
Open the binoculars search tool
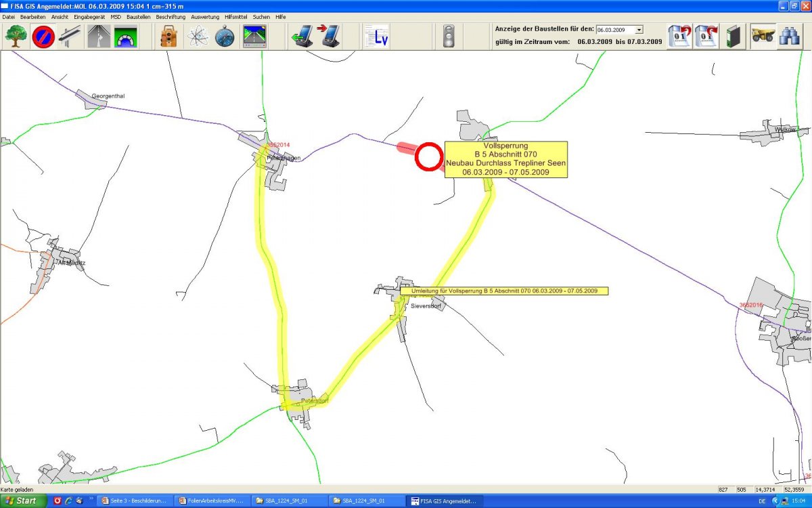click(789, 36)
